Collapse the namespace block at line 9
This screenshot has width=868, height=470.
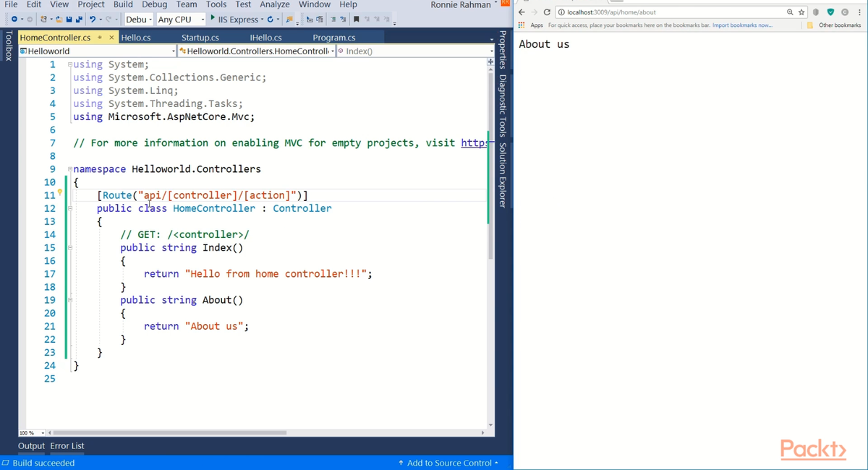point(69,169)
